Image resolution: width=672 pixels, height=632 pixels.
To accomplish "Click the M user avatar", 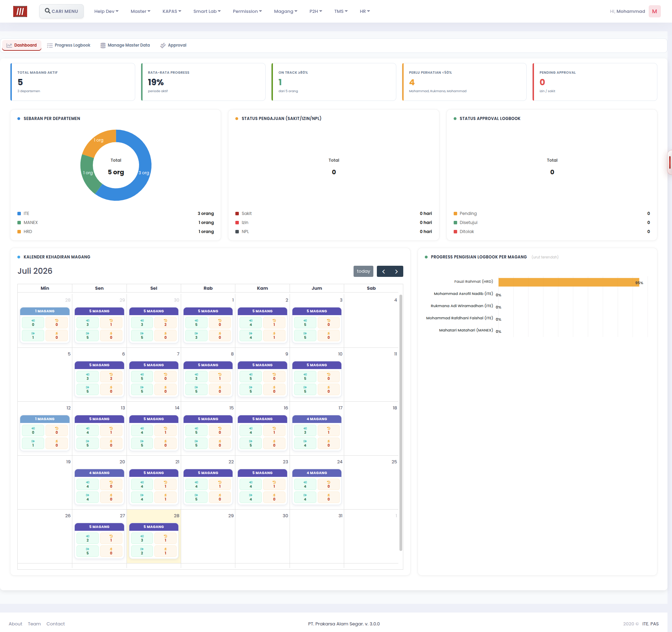I will 654,11.
